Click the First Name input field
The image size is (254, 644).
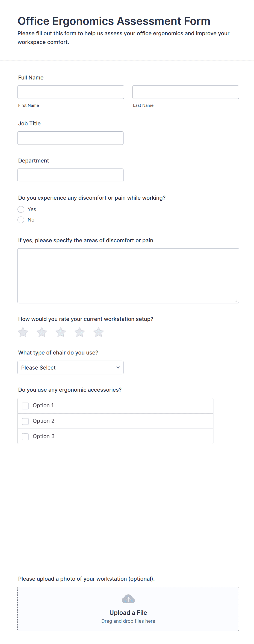click(71, 92)
